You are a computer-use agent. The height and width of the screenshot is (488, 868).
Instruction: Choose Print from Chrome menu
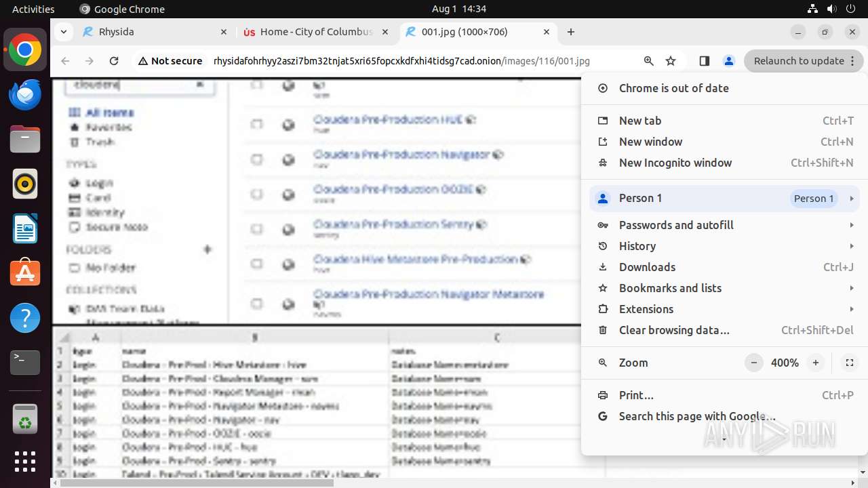[724, 395]
